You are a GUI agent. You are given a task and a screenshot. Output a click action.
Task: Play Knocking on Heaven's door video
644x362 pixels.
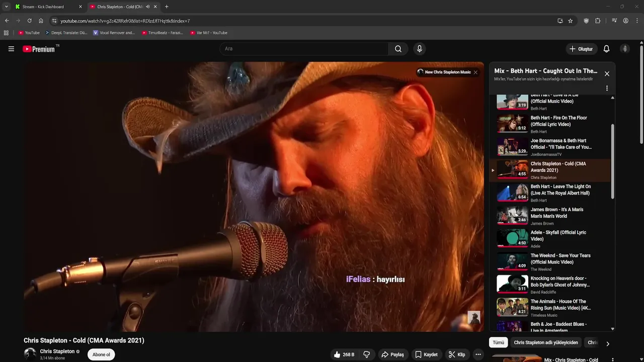(x=551, y=285)
